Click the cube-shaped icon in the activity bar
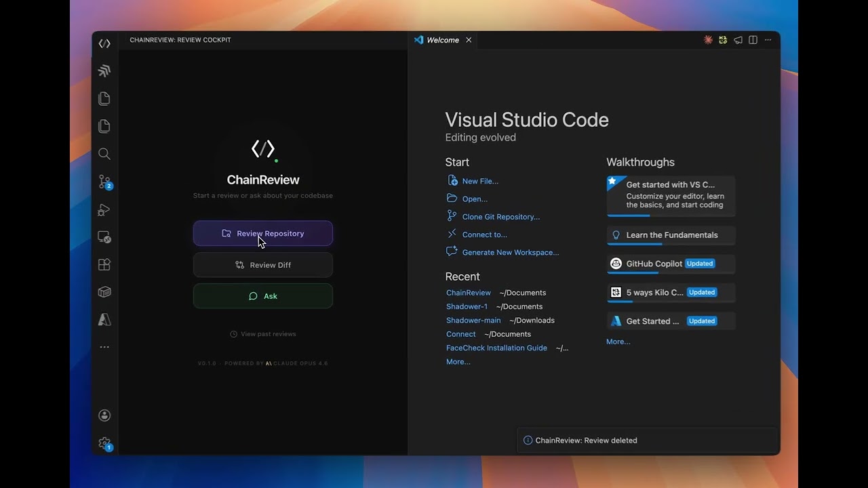868x488 pixels. click(x=104, y=292)
